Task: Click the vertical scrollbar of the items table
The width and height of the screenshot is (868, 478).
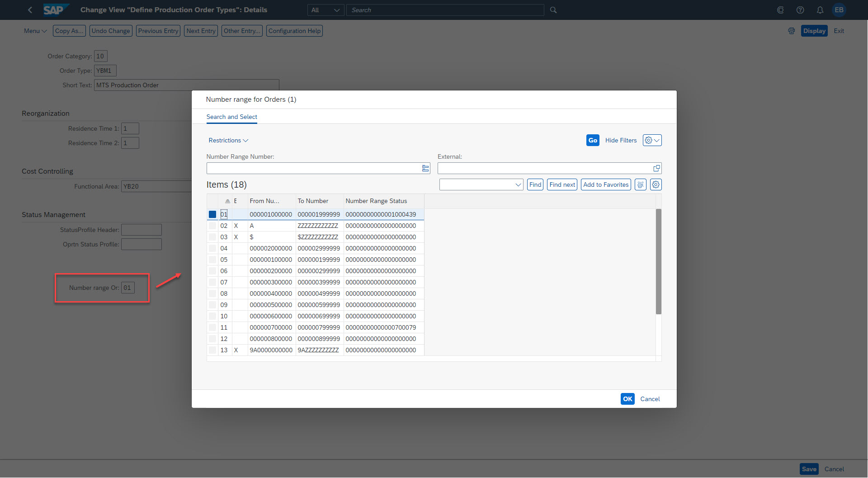Action: (659, 261)
